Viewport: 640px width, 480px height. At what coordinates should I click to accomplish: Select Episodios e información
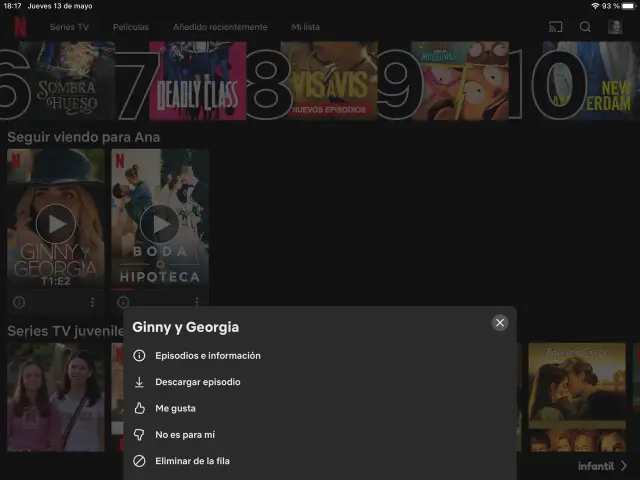[x=208, y=356]
